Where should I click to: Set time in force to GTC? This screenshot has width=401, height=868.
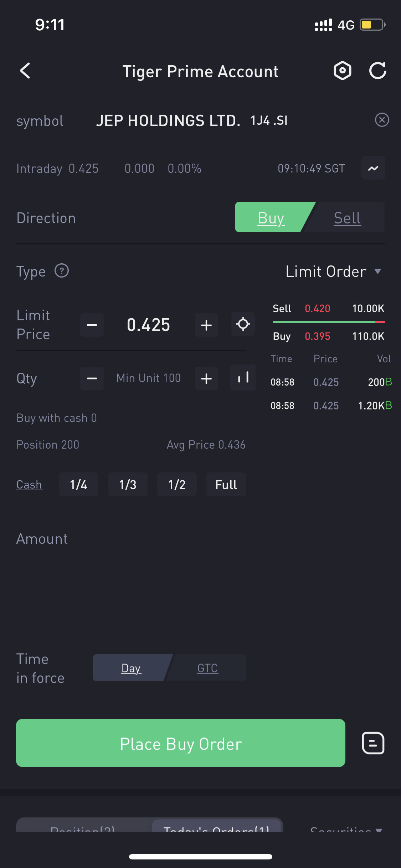point(207,668)
